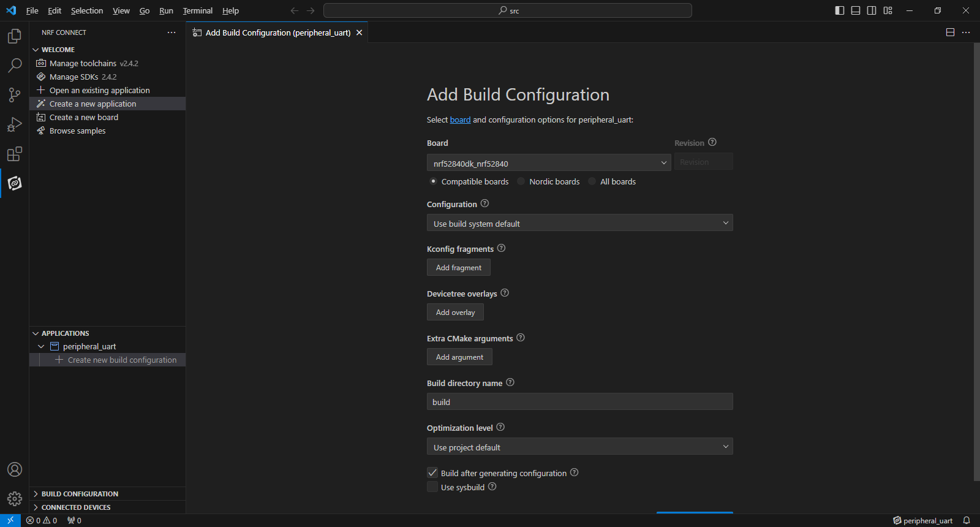Uncheck Build after generating configuration
This screenshot has height=527, width=980.
pyautogui.click(x=432, y=473)
